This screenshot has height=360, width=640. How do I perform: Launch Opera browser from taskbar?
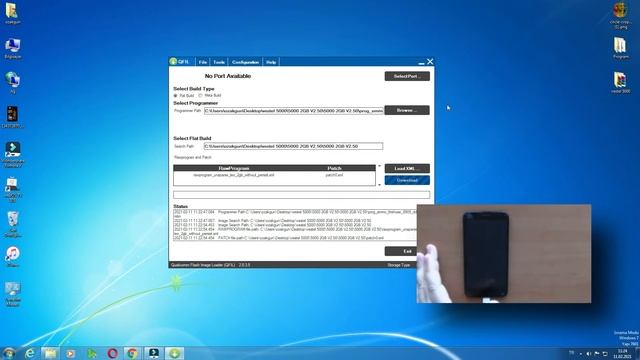click(112, 353)
